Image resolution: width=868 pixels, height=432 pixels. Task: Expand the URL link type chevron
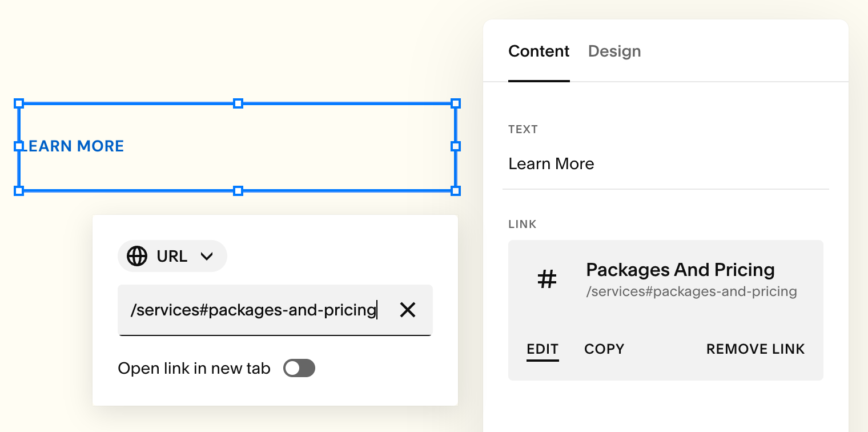point(207,256)
